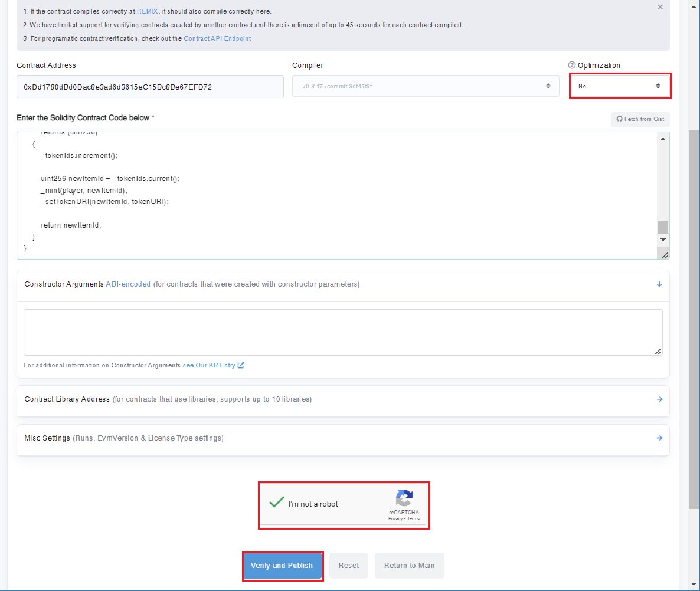
Task: Click the Constructor Arguments resize handle
Action: 658,352
